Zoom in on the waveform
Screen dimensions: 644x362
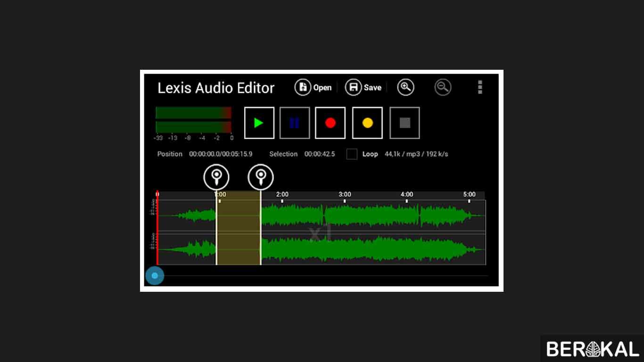(x=405, y=87)
